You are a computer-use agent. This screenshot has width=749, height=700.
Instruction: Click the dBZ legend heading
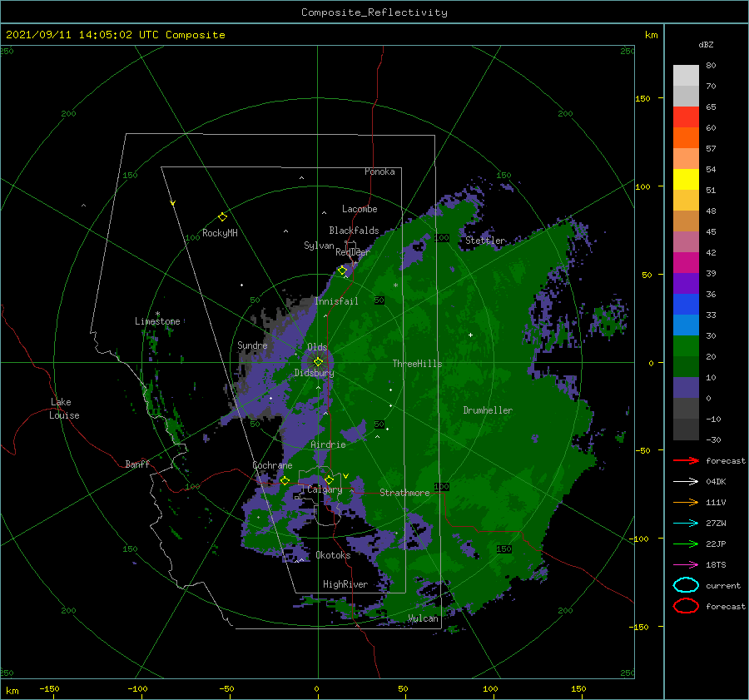coord(706,44)
